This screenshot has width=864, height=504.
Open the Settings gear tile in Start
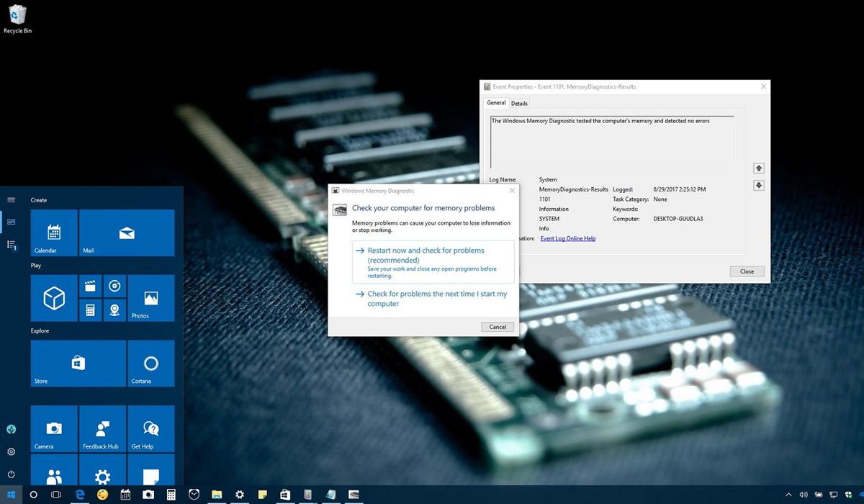pos(102,469)
